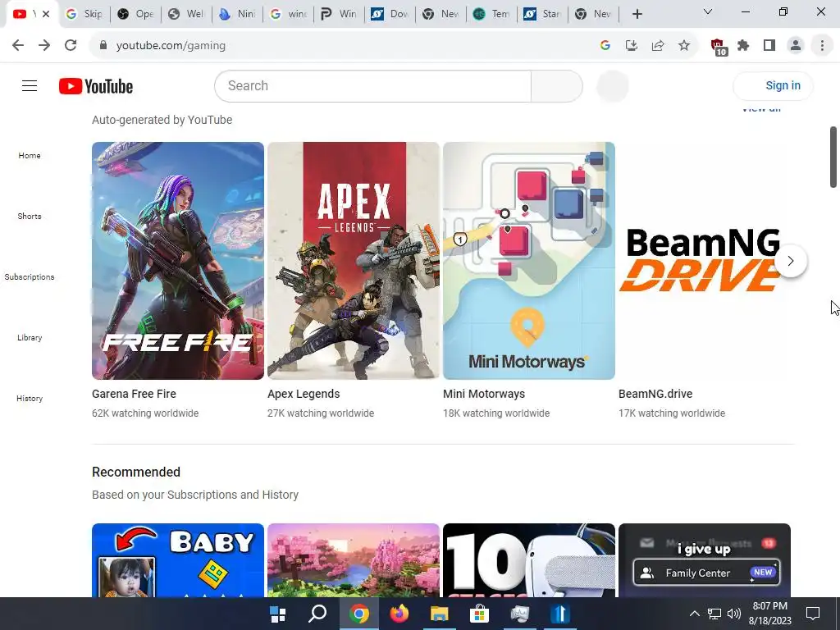Click the address bar URL youtube.com/gaming
Image resolution: width=840 pixels, height=630 pixels.
(x=171, y=46)
